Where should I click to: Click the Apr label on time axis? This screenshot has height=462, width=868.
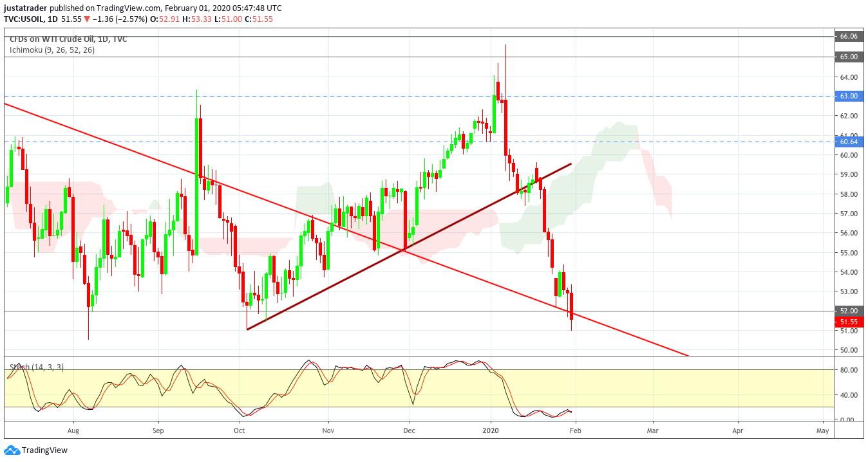(x=738, y=430)
